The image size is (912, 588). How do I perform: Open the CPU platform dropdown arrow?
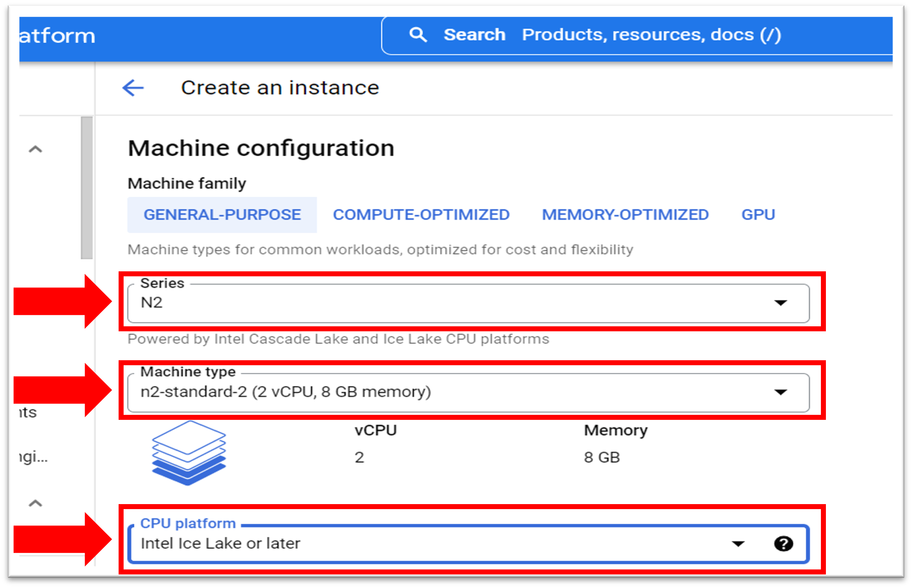pos(738,544)
